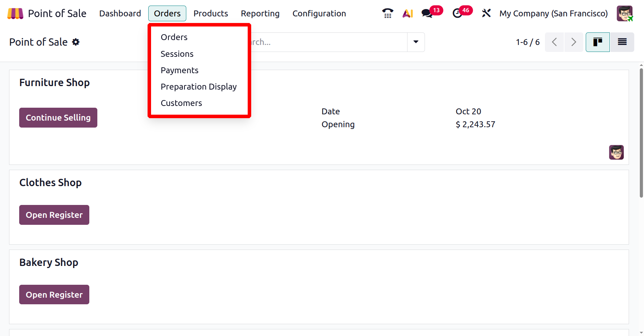The image size is (644, 336).
Task: Switch to Kanban view
Action: pos(598,42)
